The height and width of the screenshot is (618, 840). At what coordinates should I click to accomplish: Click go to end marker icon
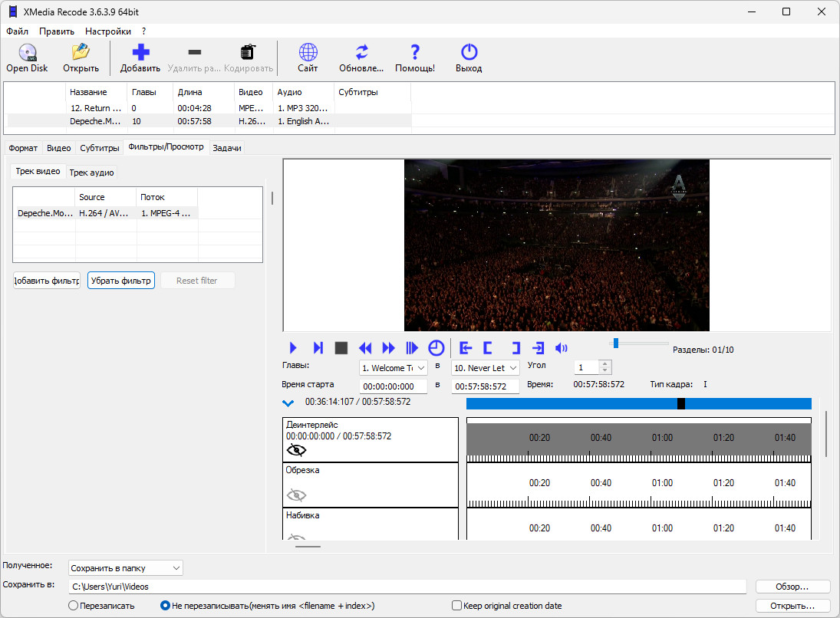tap(538, 348)
